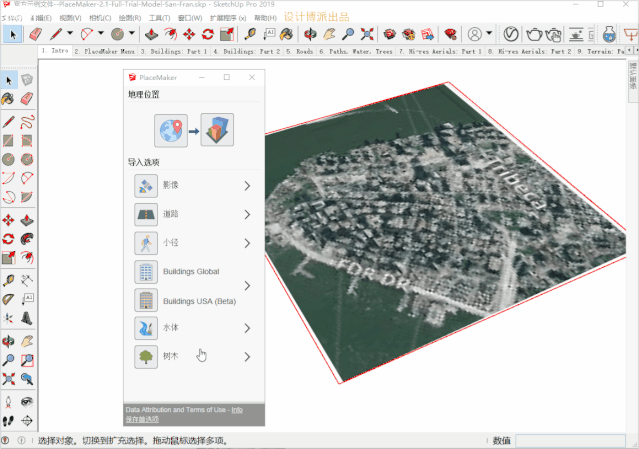Screen dimensions: 639x449
Task: Expand the 影像 option chevron
Action: [247, 186]
